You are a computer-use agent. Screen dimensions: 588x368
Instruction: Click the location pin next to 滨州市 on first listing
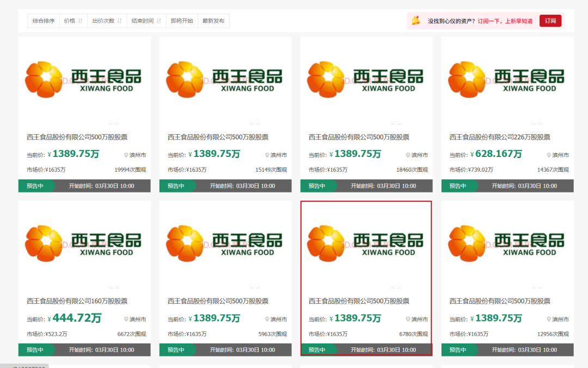pos(126,155)
